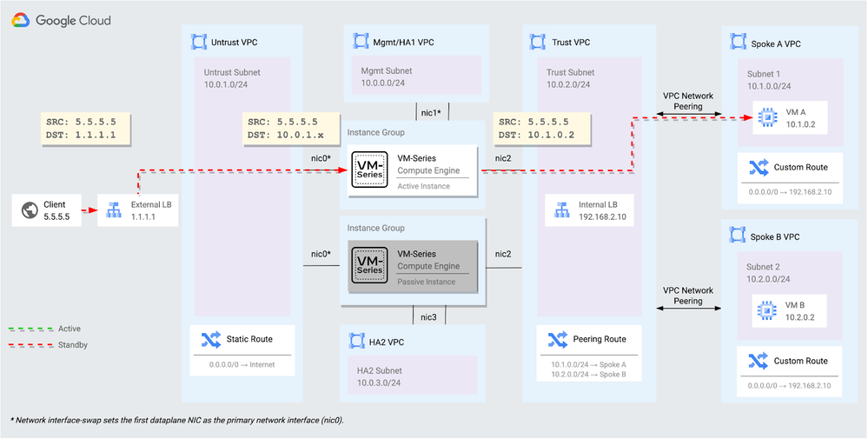Click the Subnet 2 10.2.0.0/24 text
The width and height of the screenshot is (868, 439).
(770, 272)
